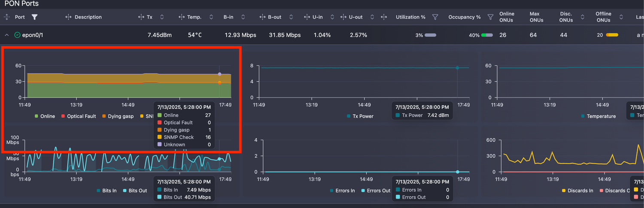Viewport: 644px width, 208px height.
Task: Toggle the Errors In legend label
Action: (x=346, y=190)
